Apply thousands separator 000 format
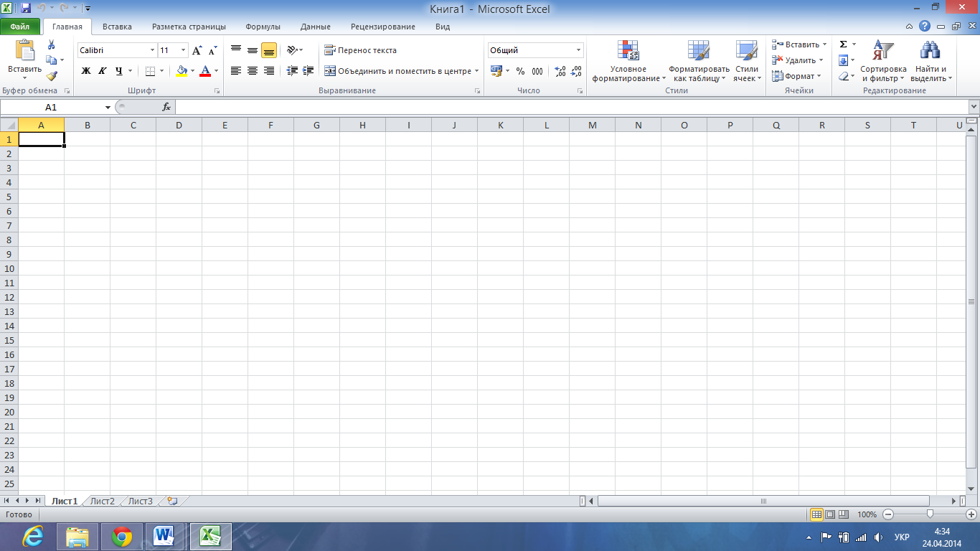The height and width of the screenshot is (551, 980). [537, 71]
